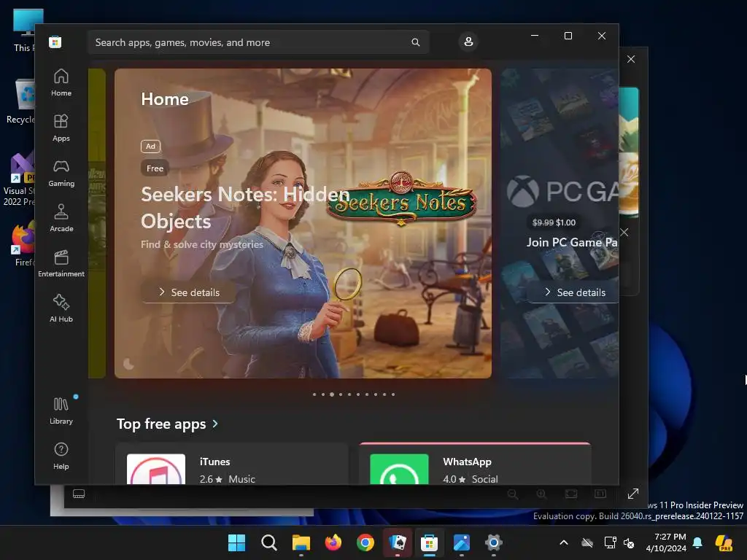
Task: Open the Copilot preview icon in the tray
Action: point(724,542)
